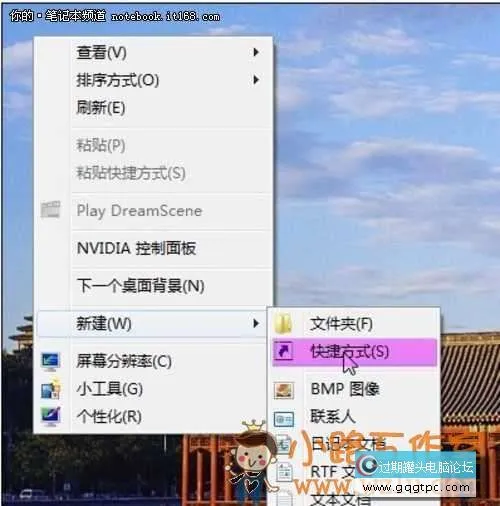Image resolution: width=500 pixels, height=506 pixels.
Task: Click the BMP image icon
Action: [284, 390]
